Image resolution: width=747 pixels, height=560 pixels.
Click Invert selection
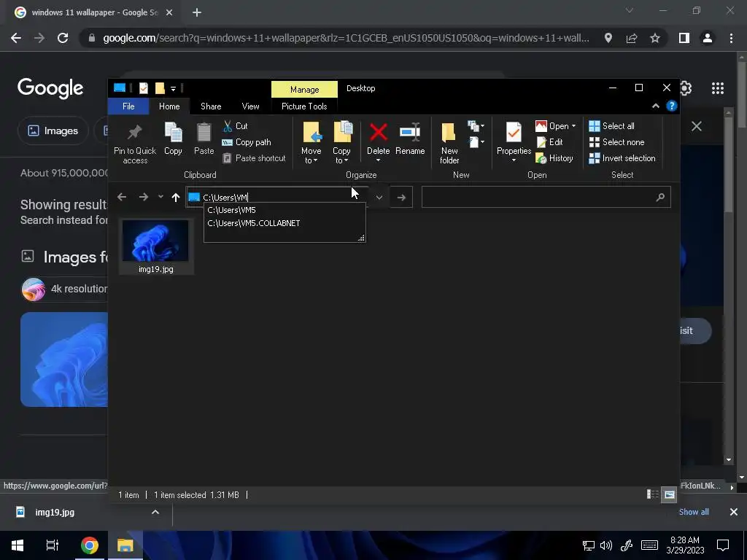click(622, 158)
